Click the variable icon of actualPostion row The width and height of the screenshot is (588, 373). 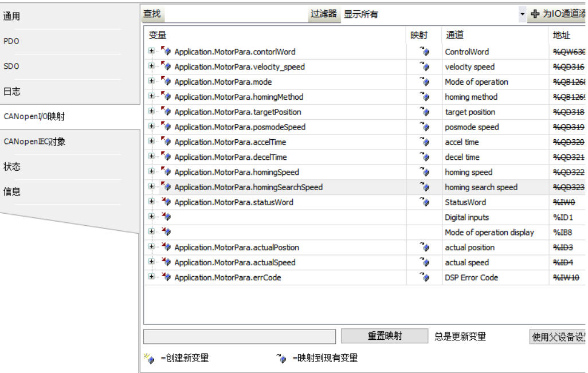click(166, 246)
